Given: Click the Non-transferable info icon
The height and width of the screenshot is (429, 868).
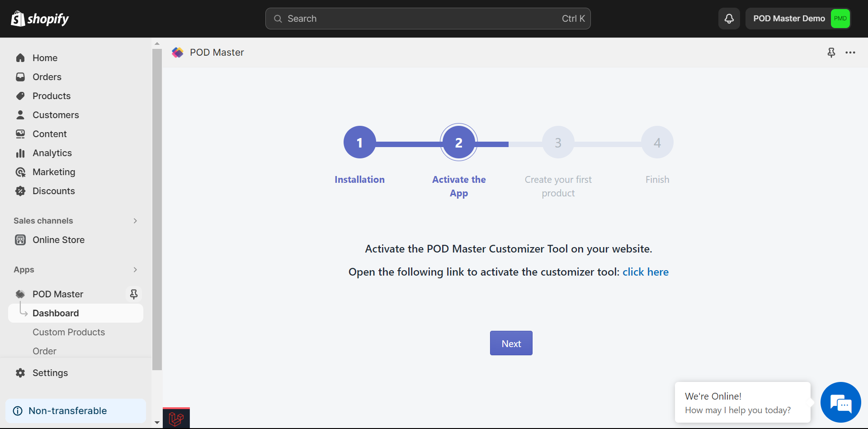Looking at the screenshot, I should pyautogui.click(x=18, y=411).
